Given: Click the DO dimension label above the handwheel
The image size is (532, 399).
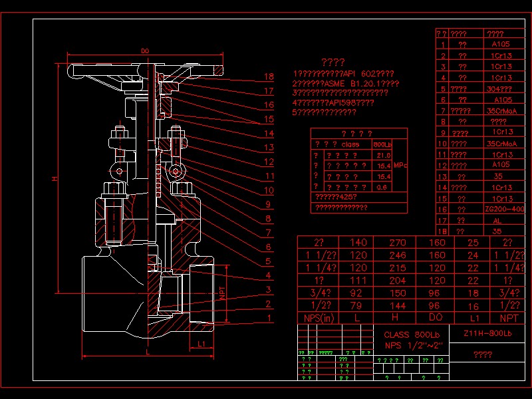Looking at the screenshot, I should [x=145, y=51].
